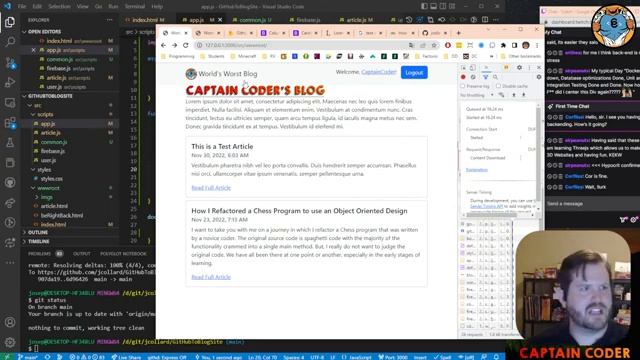Open the Accounts icon in activity bar
This screenshot has width=640, height=360.
pos(10,322)
